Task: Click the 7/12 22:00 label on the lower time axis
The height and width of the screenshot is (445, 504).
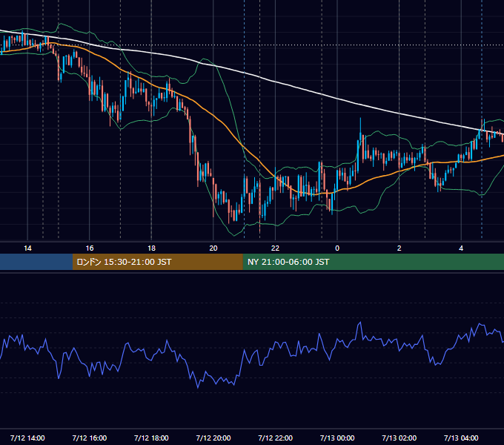Action: pyautogui.click(x=275, y=438)
